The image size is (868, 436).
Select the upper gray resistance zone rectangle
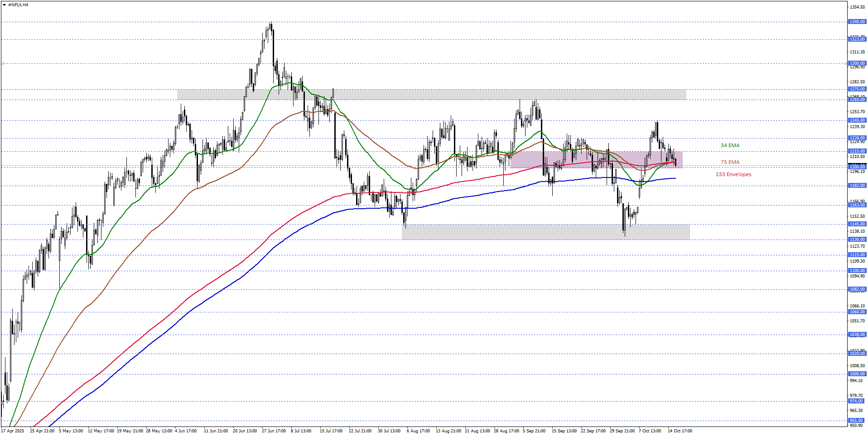431,94
